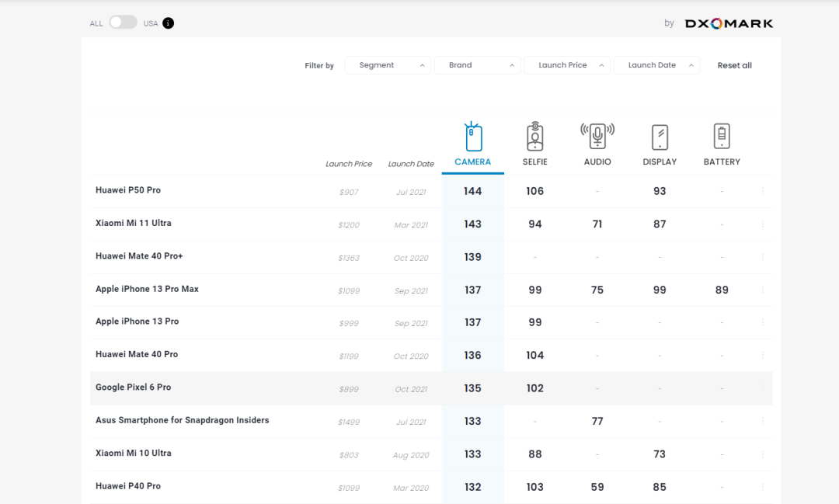The image size is (839, 504).
Task: Open the three-dot menu for Huawei P50 Pro
Action: coord(762,191)
